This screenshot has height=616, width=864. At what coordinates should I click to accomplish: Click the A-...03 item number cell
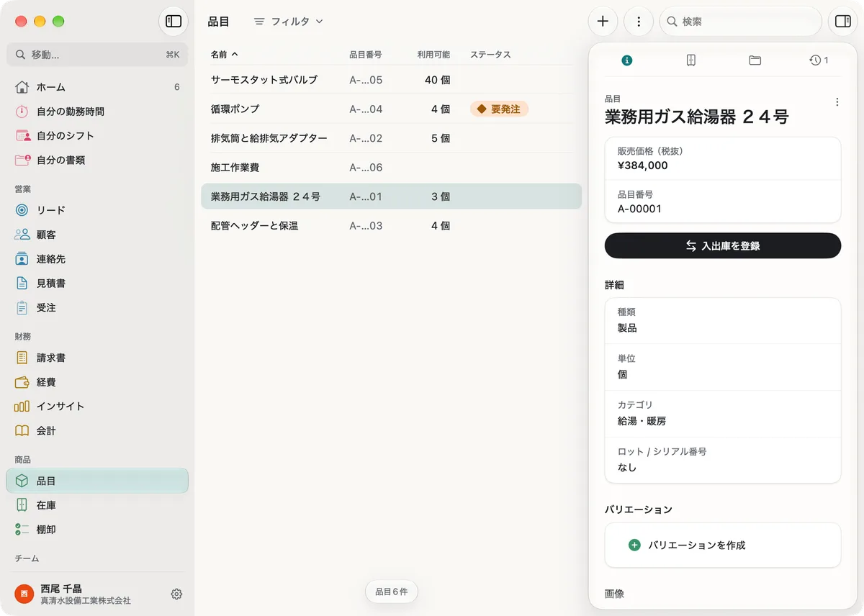click(x=366, y=226)
